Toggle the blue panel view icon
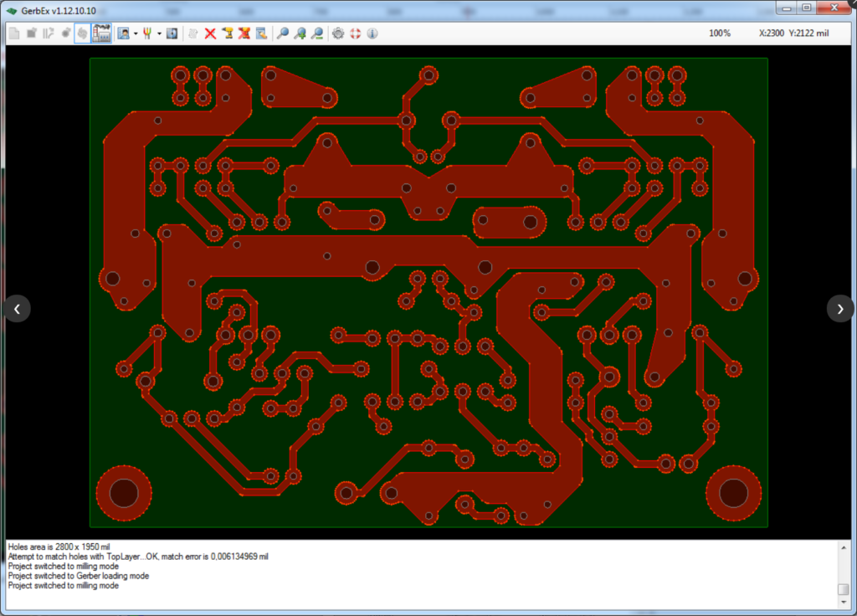Screen dimensions: 857x616 (172, 33)
